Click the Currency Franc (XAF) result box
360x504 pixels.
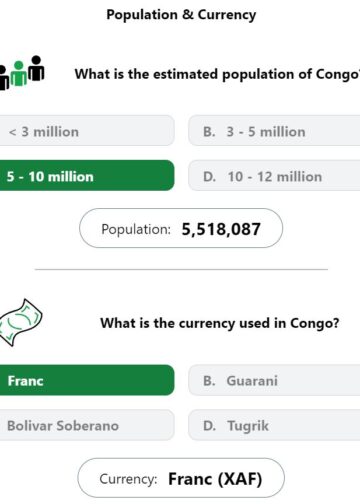click(181, 478)
